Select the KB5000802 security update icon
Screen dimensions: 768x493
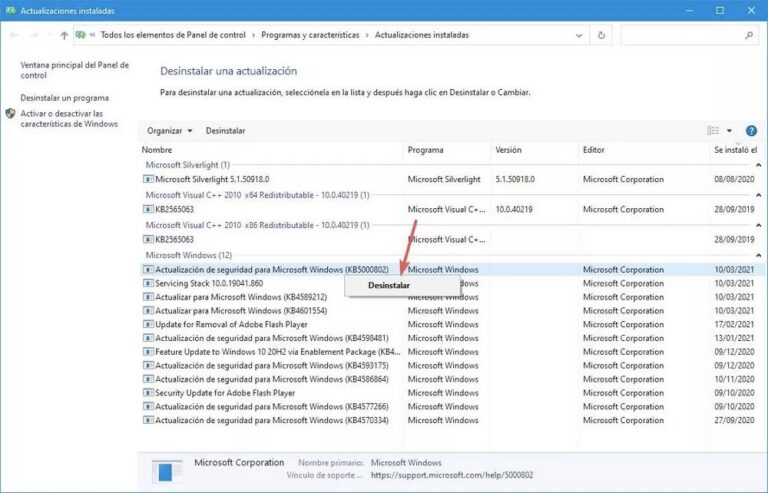point(148,269)
